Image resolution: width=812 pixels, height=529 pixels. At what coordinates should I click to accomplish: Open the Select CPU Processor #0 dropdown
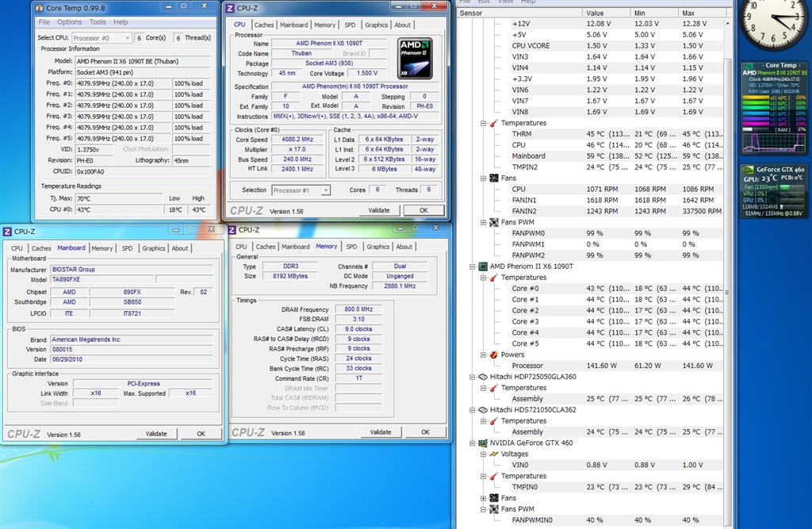(101, 37)
